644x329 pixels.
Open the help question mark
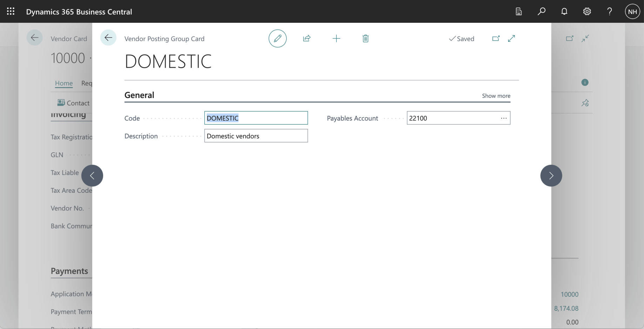(610, 12)
